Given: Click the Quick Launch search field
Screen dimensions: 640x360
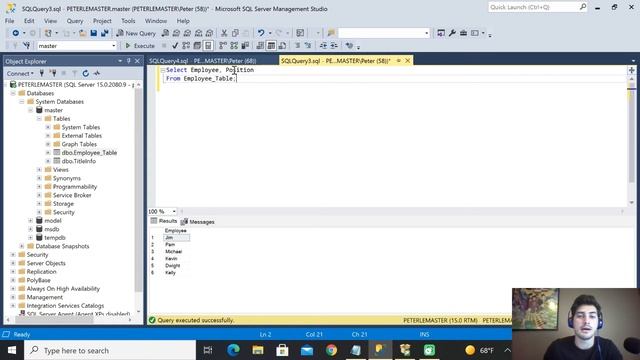Looking at the screenshot, I should 537,7.
